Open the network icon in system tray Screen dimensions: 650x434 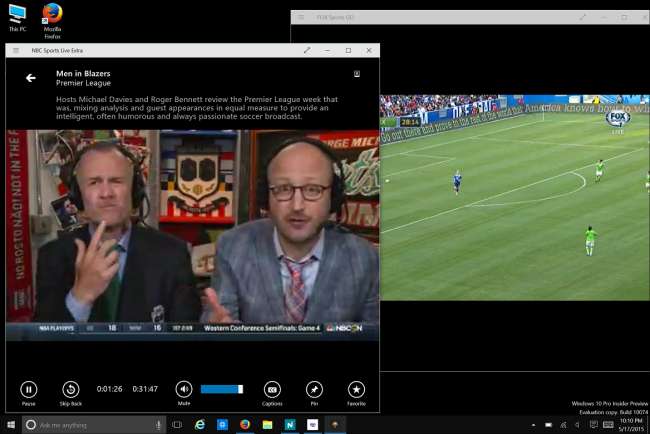(563, 425)
